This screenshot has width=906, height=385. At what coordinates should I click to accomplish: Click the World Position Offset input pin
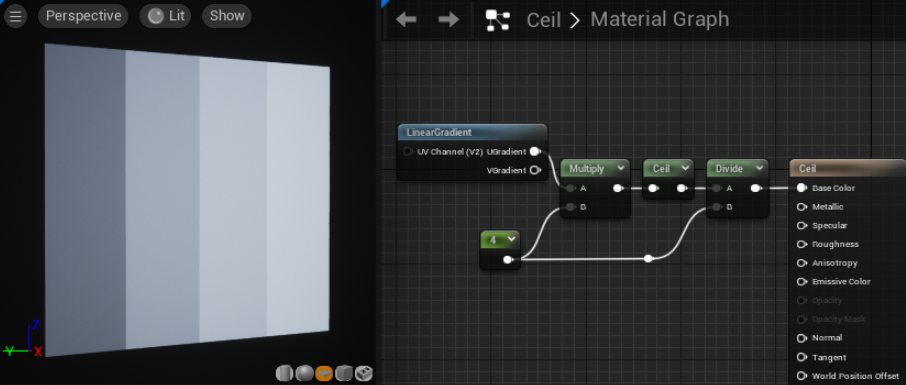coord(801,376)
